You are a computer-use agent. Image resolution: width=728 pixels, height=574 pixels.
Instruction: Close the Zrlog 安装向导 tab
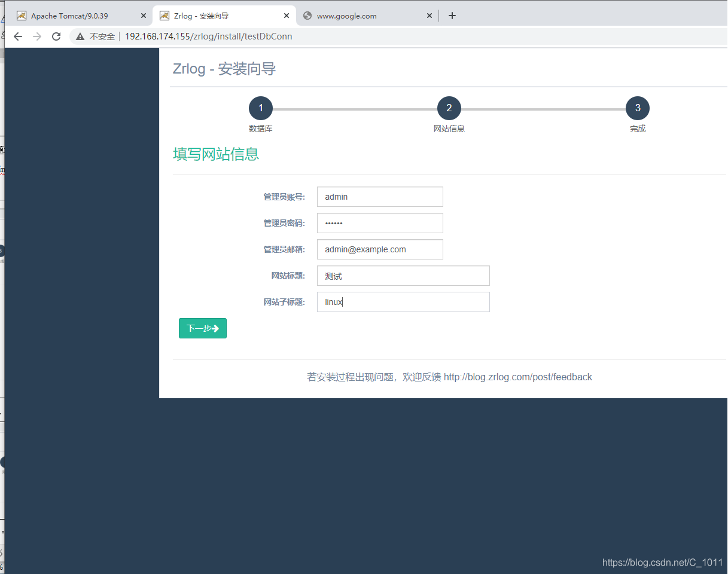click(x=287, y=16)
